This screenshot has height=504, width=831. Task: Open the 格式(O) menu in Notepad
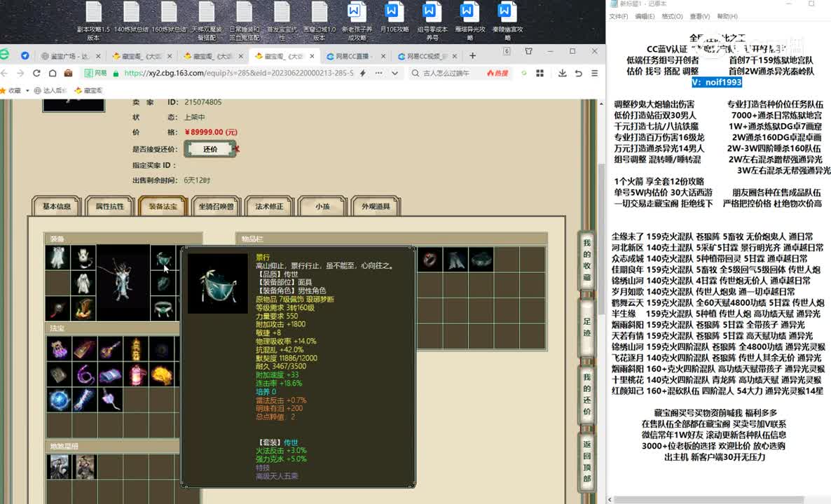coord(672,16)
